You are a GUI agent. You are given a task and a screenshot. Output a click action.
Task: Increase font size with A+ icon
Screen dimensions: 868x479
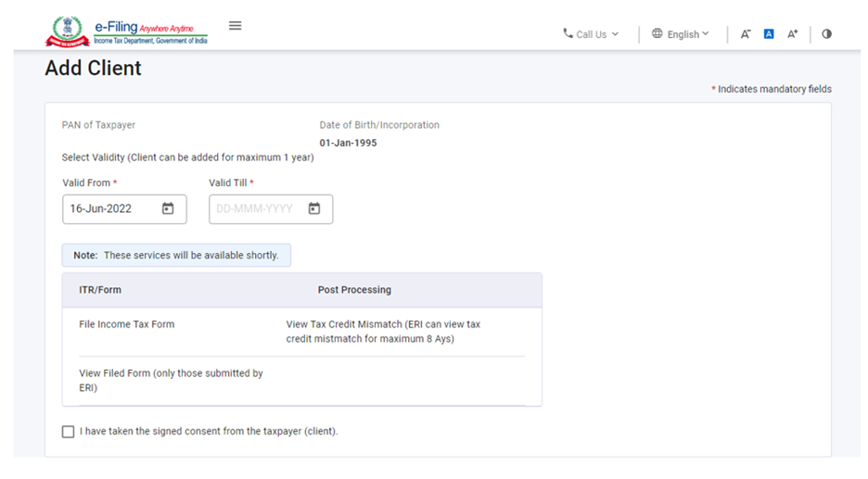pyautogui.click(x=792, y=34)
